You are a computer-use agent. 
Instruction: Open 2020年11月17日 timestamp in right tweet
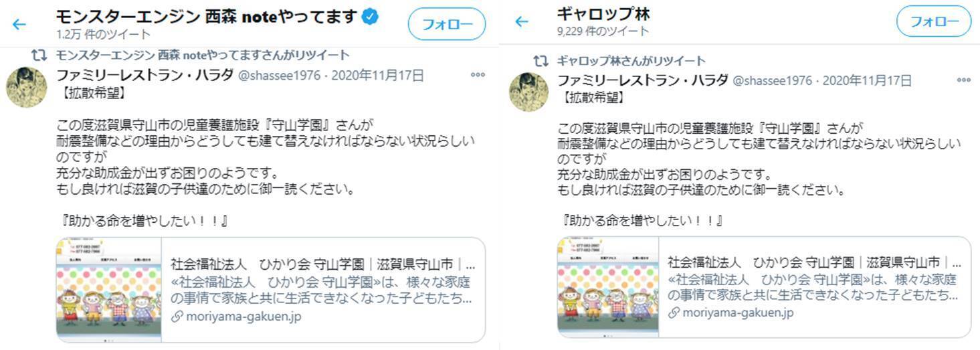pos(867,80)
